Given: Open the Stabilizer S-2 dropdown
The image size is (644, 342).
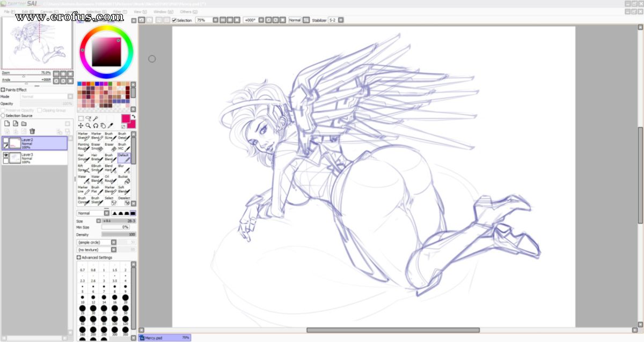Looking at the screenshot, I should [340, 20].
